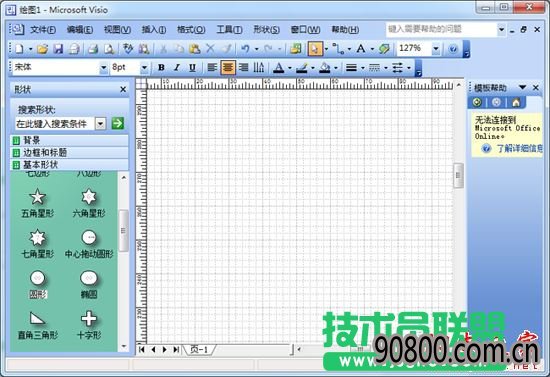Run shape search with green arrow

(118, 123)
